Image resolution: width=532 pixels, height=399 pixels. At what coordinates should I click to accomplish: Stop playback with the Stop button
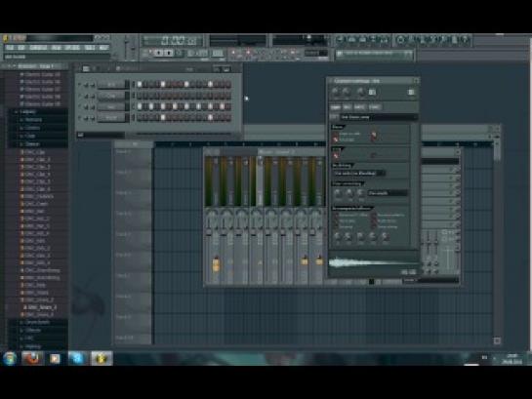[169, 54]
